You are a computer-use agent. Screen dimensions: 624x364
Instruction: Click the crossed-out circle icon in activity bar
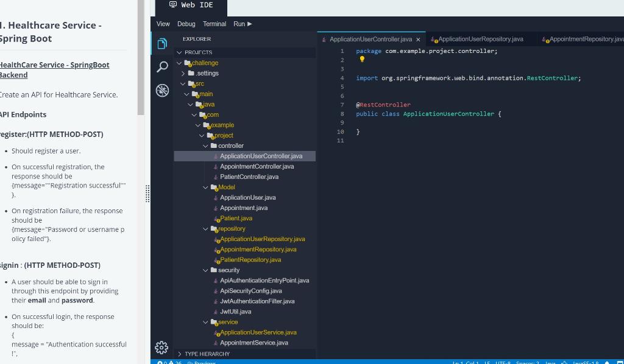(x=161, y=90)
